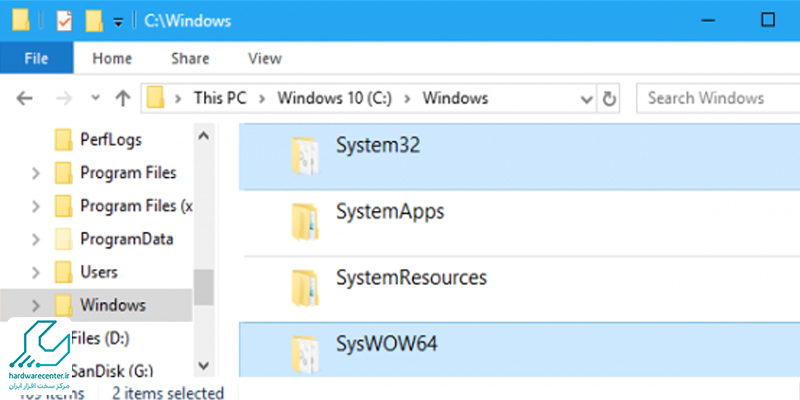Select SanDisk (G:) drive in navigation pane
The height and width of the screenshot is (400, 800).
coord(112,370)
